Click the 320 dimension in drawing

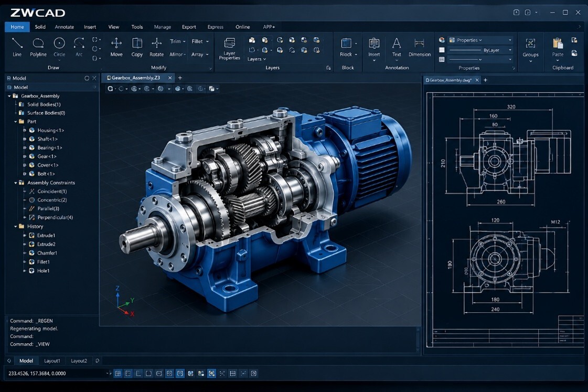tap(511, 107)
